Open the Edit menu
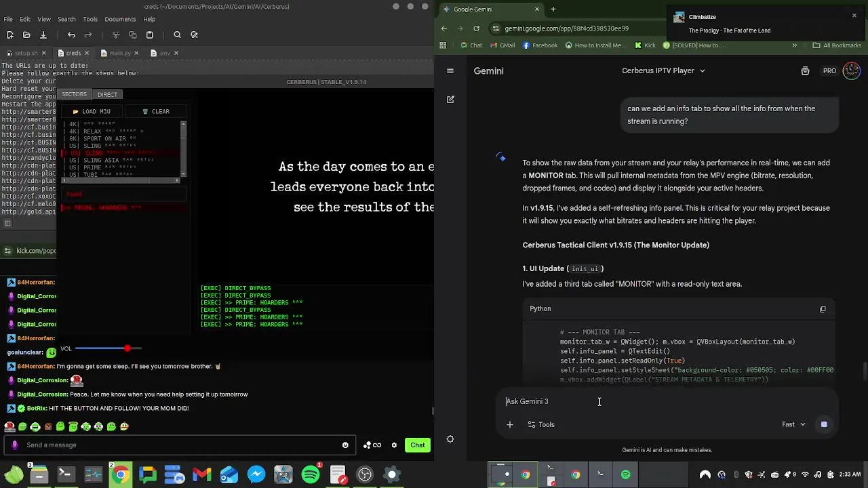The height and width of the screenshot is (488, 868). pos(25,19)
